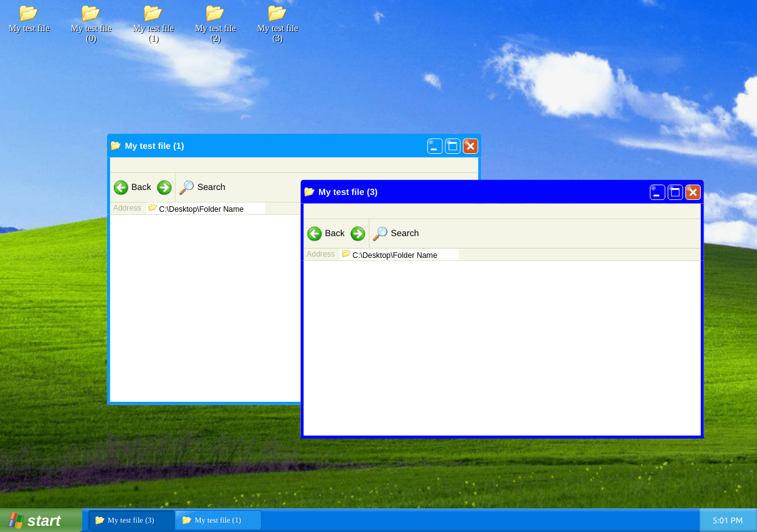Click folder icon in My test file (3) title bar
Image resolution: width=757 pixels, height=532 pixels.
[x=309, y=192]
